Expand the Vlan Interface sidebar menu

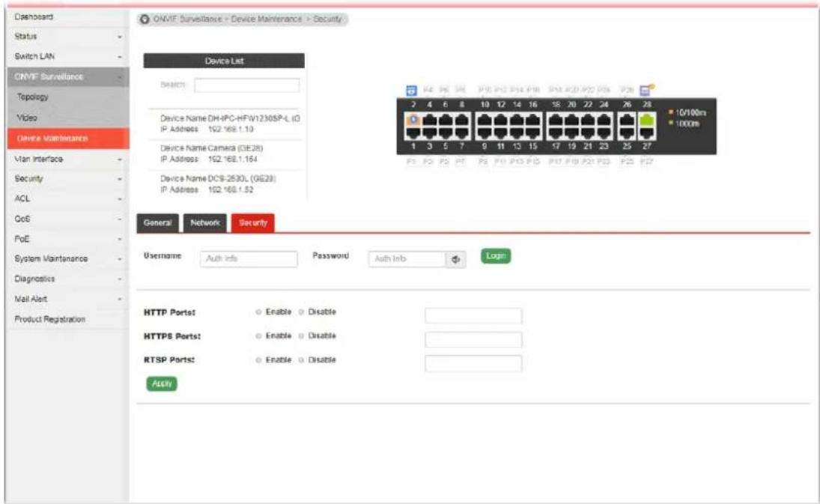tap(68, 159)
